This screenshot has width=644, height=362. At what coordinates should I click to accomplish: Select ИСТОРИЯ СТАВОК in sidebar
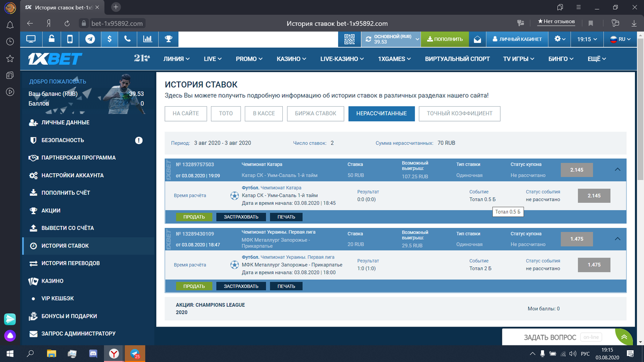pos(89,246)
